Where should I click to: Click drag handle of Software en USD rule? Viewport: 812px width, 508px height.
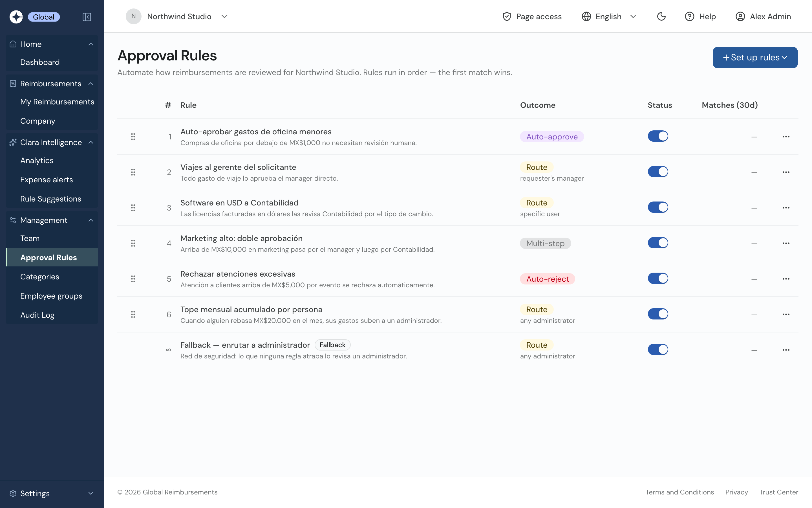pyautogui.click(x=133, y=208)
